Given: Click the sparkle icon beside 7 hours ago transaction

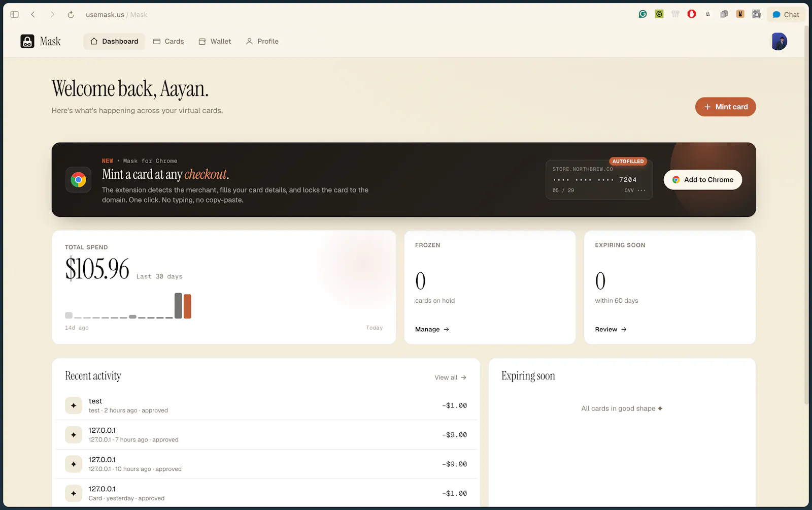Looking at the screenshot, I should [x=74, y=435].
